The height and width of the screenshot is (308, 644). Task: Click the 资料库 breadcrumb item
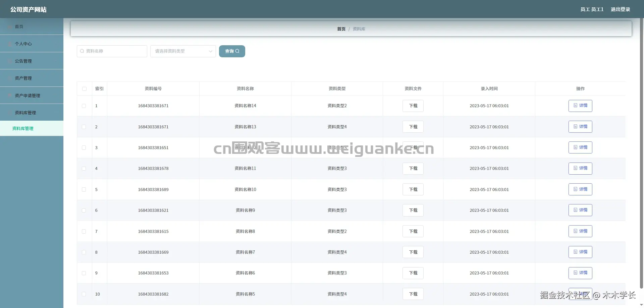click(x=359, y=29)
